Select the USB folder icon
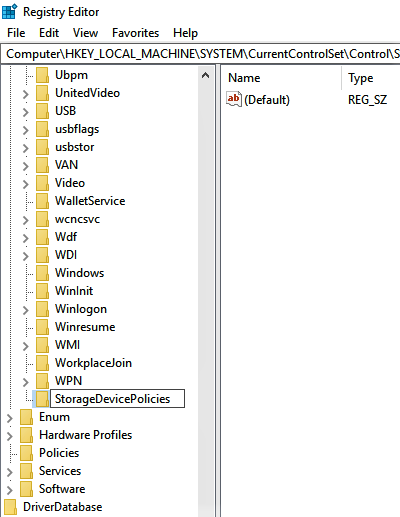Viewport: 400px width, 517px height. [42, 111]
